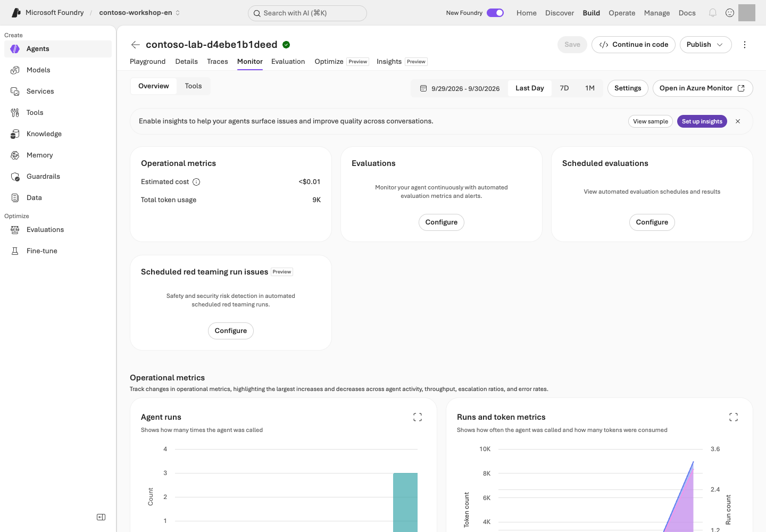Toggle the New Foundry switch off
The image size is (766, 532).
point(495,13)
